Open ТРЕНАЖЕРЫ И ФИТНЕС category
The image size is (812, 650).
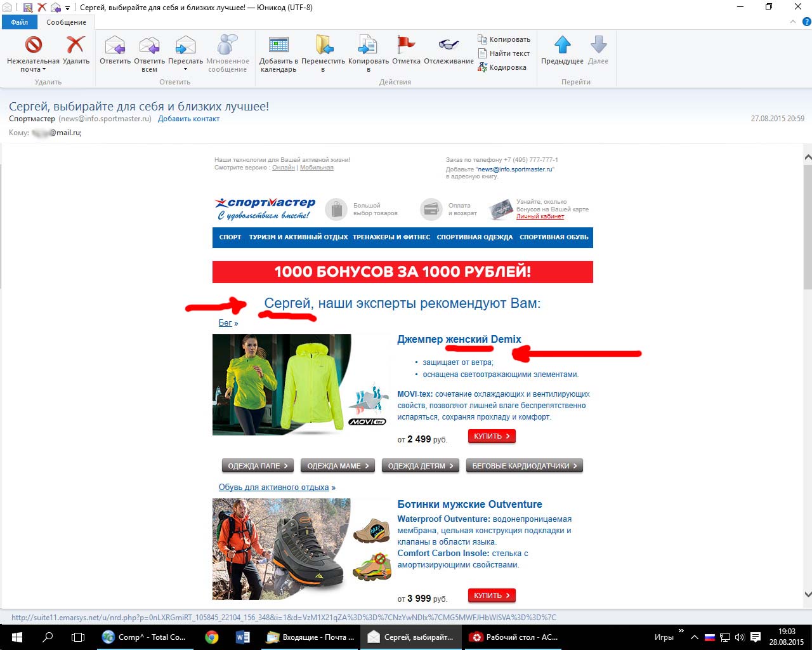(391, 237)
